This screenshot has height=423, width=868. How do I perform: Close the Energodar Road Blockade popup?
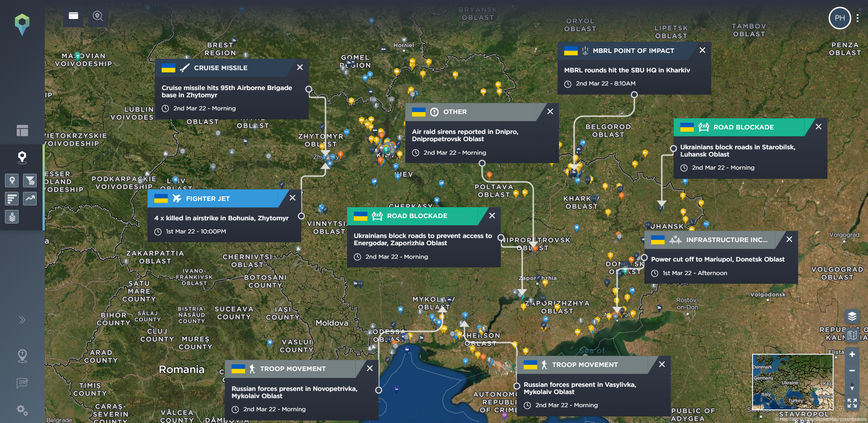pos(492,215)
